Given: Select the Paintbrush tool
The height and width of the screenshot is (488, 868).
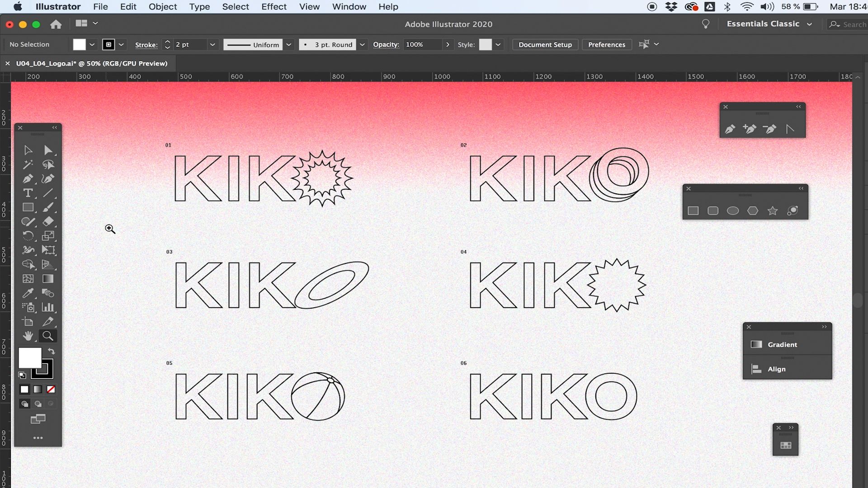Looking at the screenshot, I should pos(48,207).
